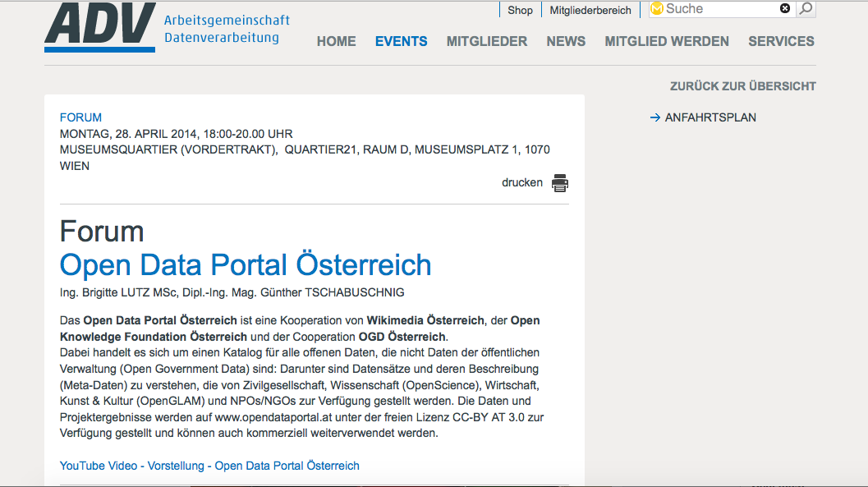This screenshot has height=487, width=868.
Task: Open the YouTube Video Vorstellung link
Action: [209, 466]
